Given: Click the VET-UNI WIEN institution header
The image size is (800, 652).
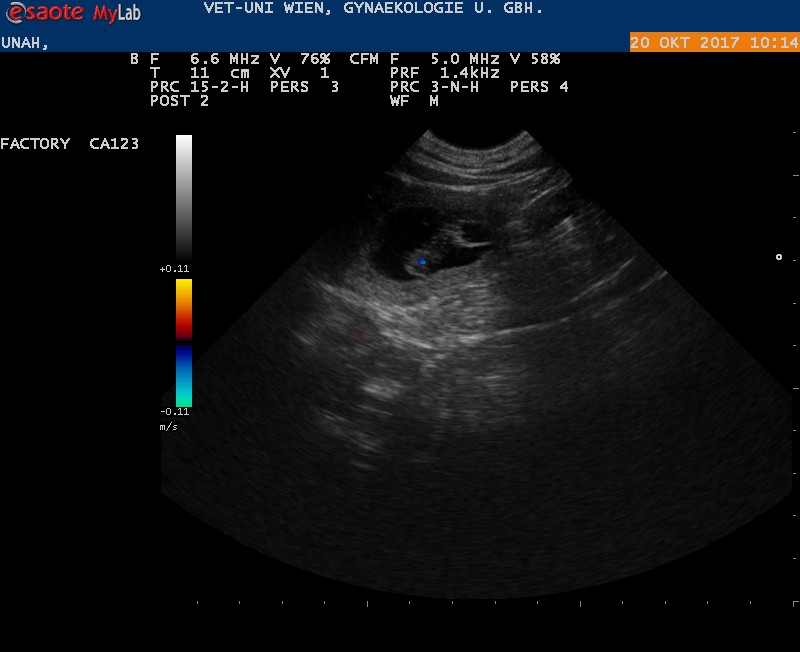Looking at the screenshot, I should pyautogui.click(x=373, y=8).
